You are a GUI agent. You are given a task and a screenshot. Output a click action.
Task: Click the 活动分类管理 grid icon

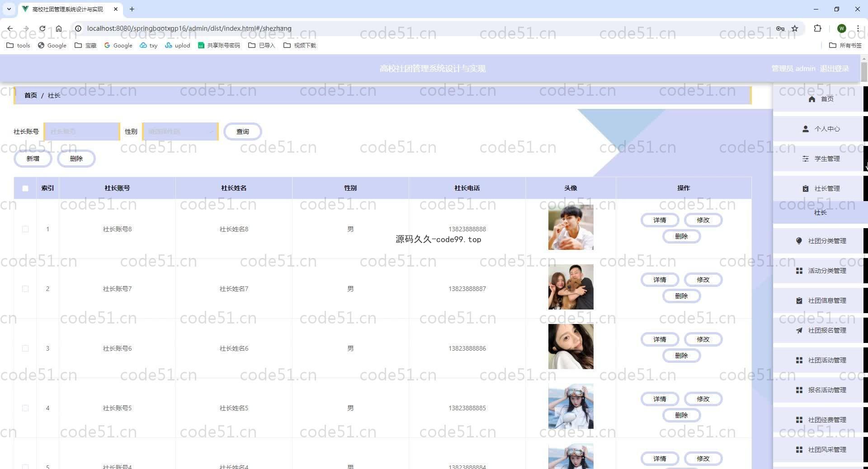[799, 271]
